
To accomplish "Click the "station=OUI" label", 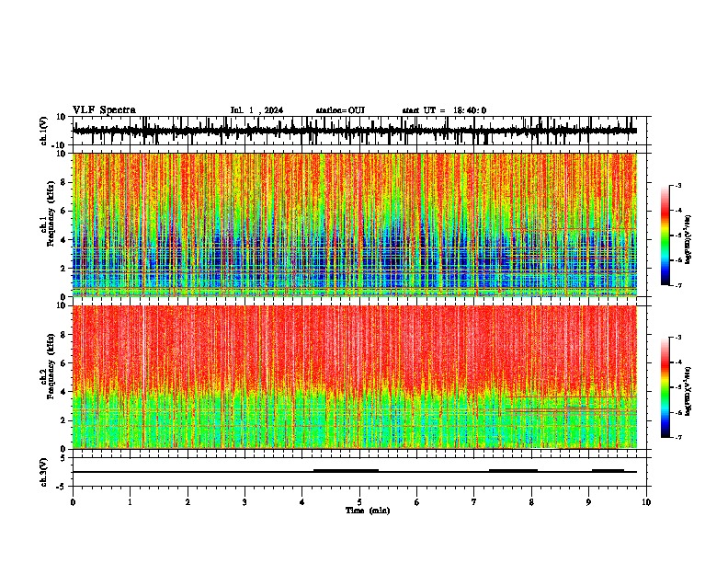I will click(340, 110).
